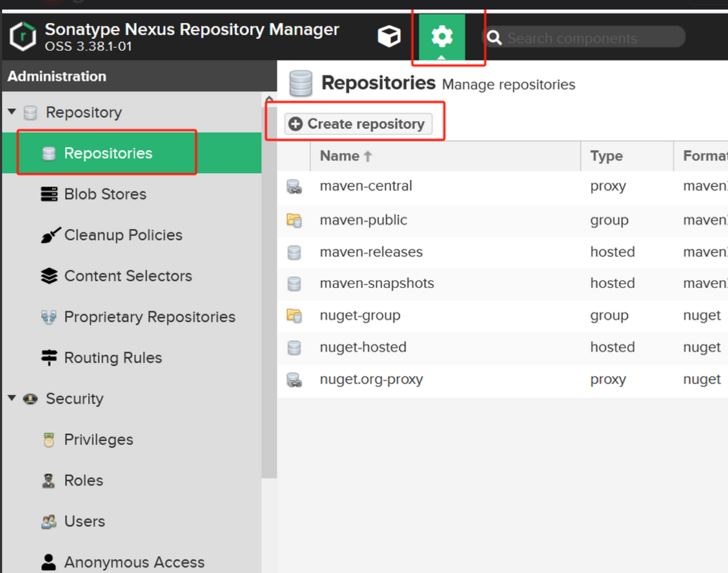Open Proprietary Repositories in sidebar

[150, 317]
